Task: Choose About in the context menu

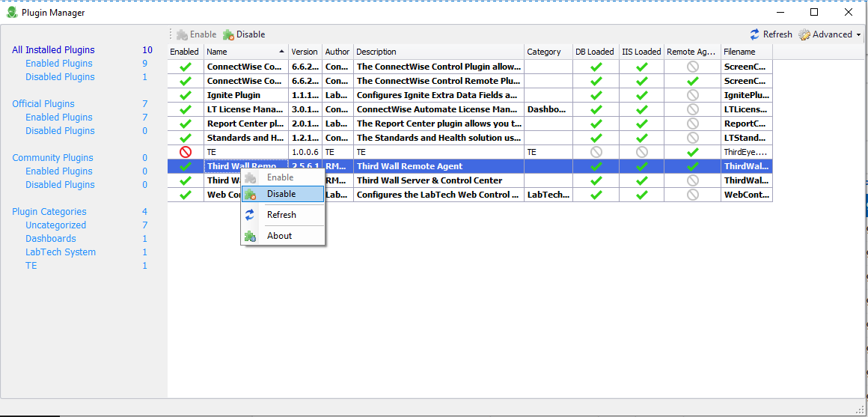Action: click(x=283, y=236)
